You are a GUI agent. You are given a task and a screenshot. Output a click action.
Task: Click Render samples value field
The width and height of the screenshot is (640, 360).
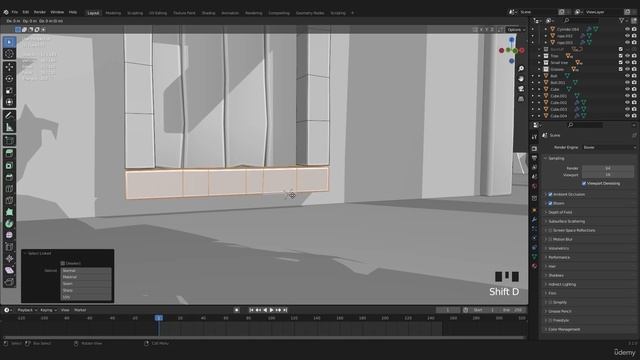(608, 168)
